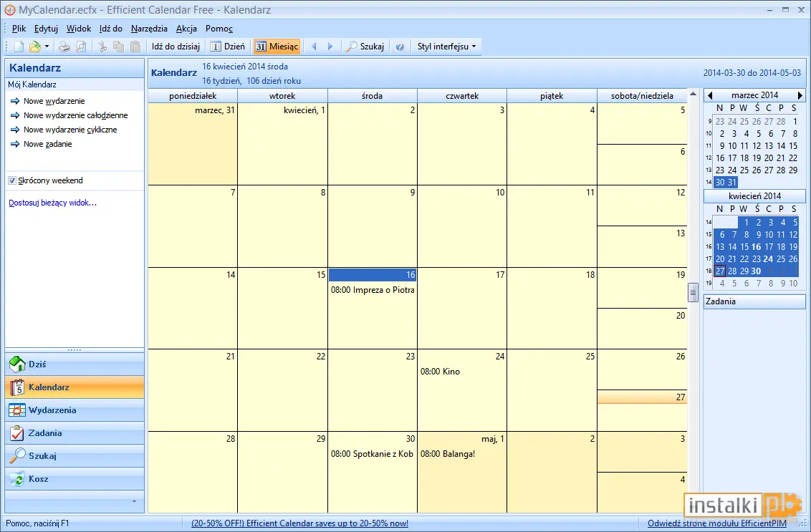This screenshot has height=532, width=811.
Task: Click the Print toolbar icon
Action: [64, 47]
